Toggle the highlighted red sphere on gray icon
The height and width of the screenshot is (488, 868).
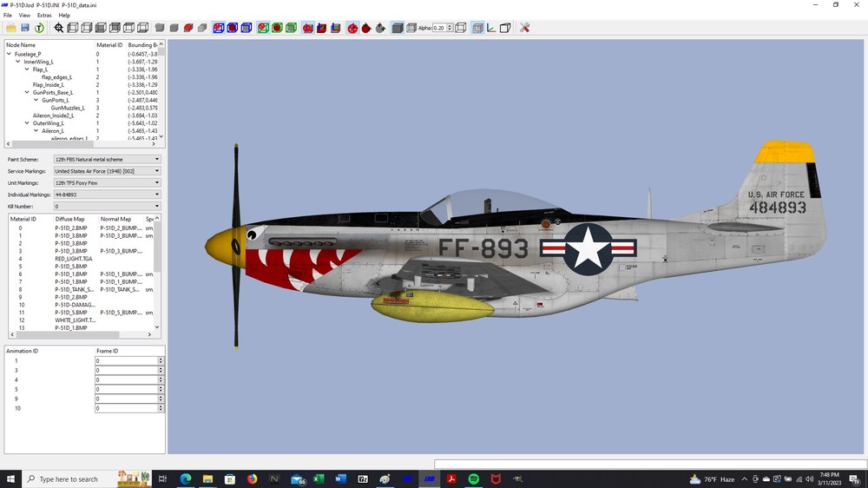(308, 28)
